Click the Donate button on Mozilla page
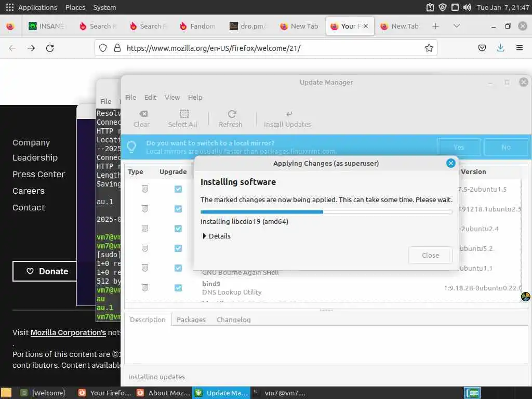Viewport: 532px width, 399px height. point(45,271)
